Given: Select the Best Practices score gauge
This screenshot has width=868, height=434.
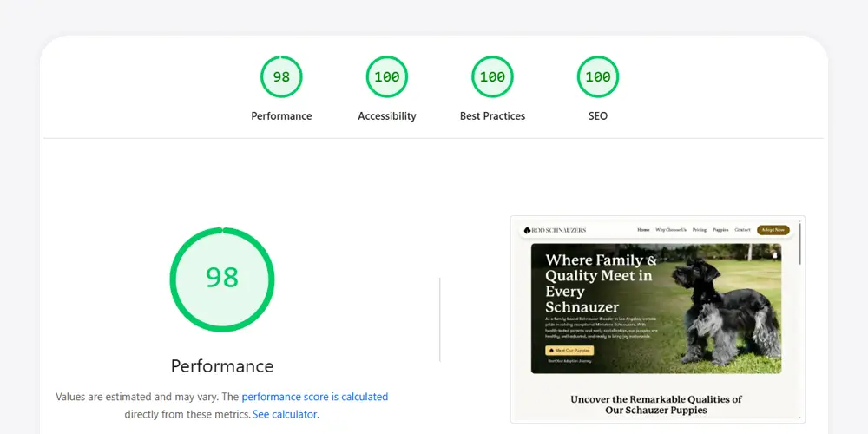Looking at the screenshot, I should coord(492,77).
